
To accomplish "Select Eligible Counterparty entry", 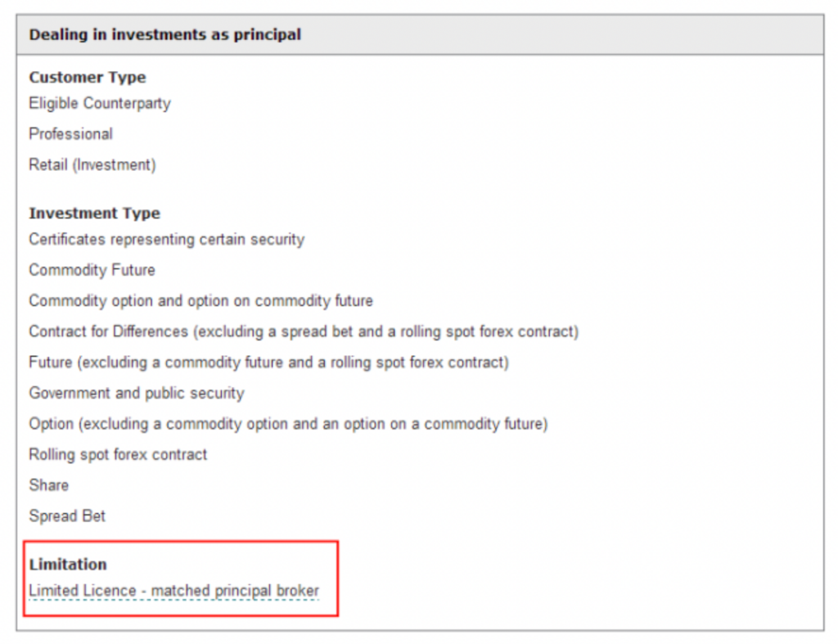I will tap(100, 103).
